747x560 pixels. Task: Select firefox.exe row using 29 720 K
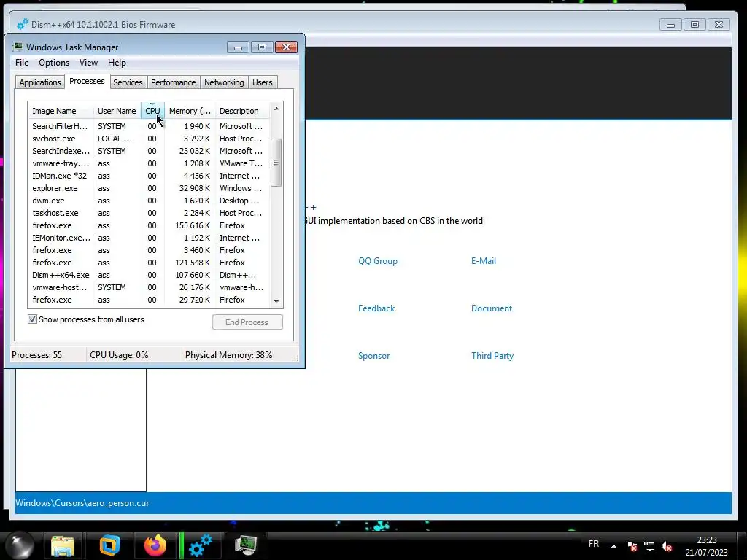(x=149, y=300)
